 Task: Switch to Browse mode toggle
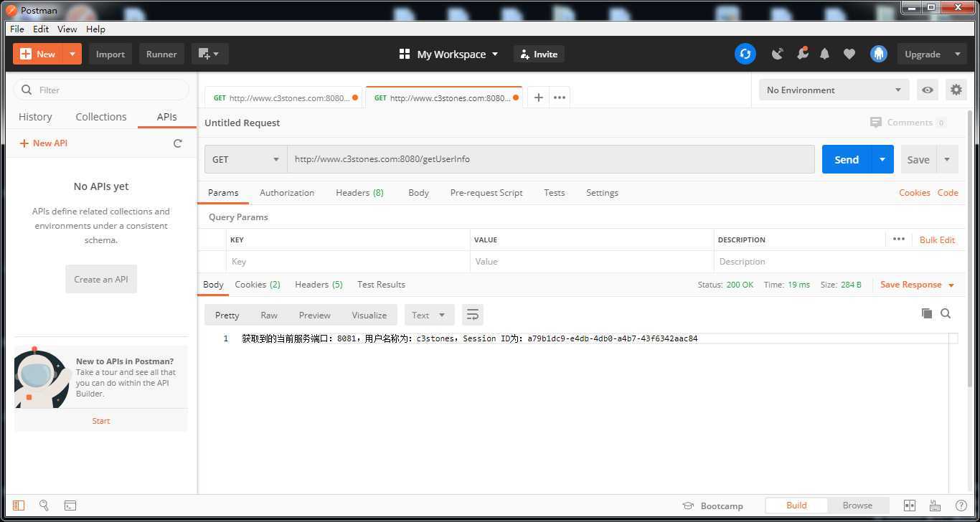[857, 506]
